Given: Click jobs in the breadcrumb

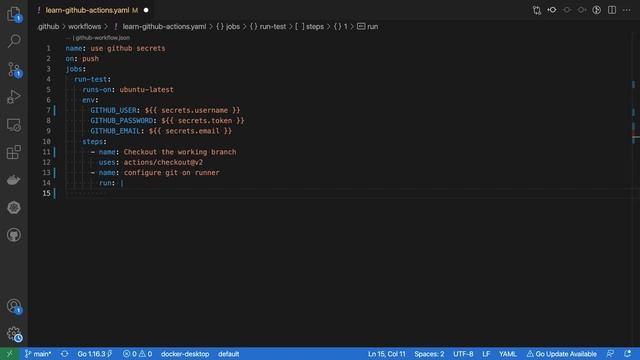Looking at the screenshot, I should [x=233, y=27].
